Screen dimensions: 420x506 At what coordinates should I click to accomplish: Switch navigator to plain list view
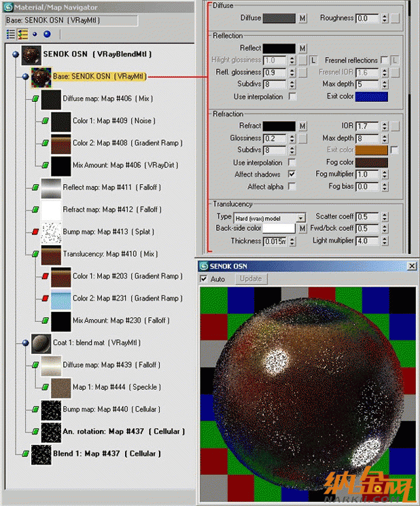point(11,34)
